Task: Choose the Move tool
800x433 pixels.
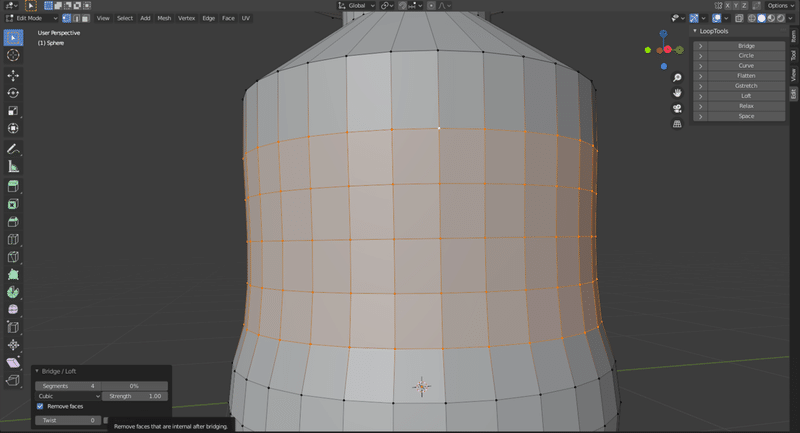Action: point(13,75)
